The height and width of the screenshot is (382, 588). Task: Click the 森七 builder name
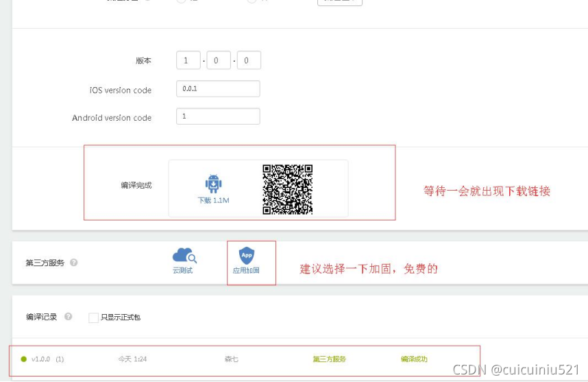click(x=232, y=359)
